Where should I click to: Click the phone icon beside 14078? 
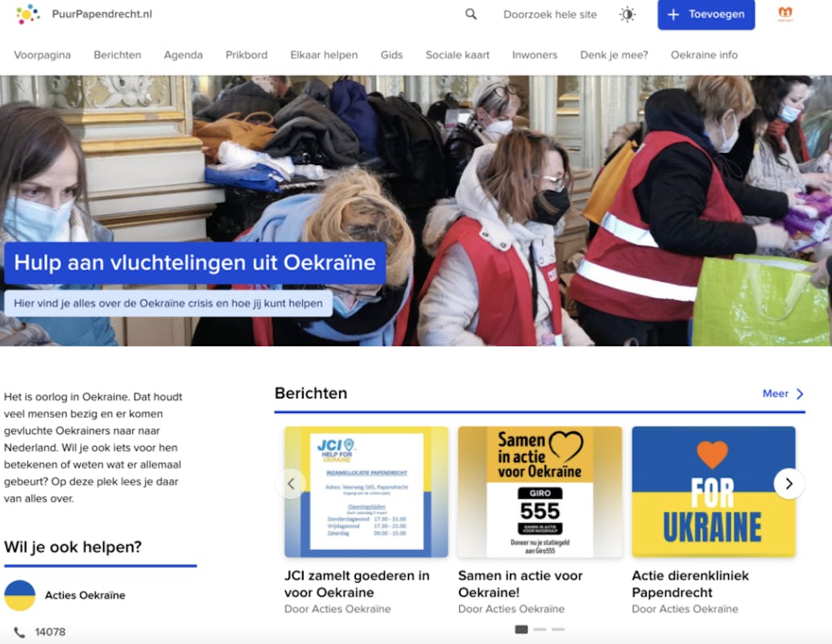click(x=19, y=632)
